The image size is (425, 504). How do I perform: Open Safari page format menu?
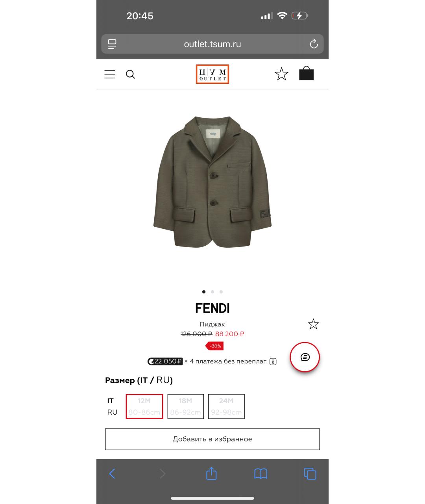[112, 44]
